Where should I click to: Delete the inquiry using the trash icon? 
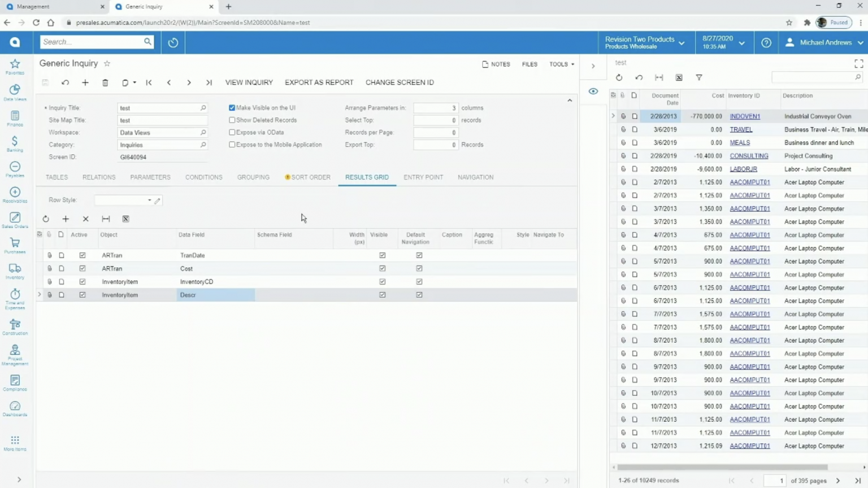point(105,82)
